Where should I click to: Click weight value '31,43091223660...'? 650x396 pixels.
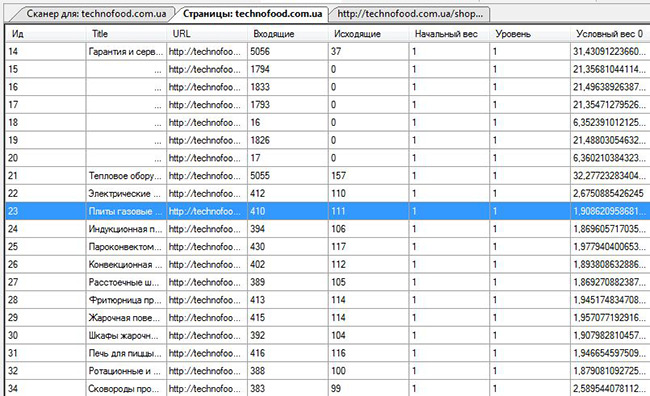pos(610,51)
